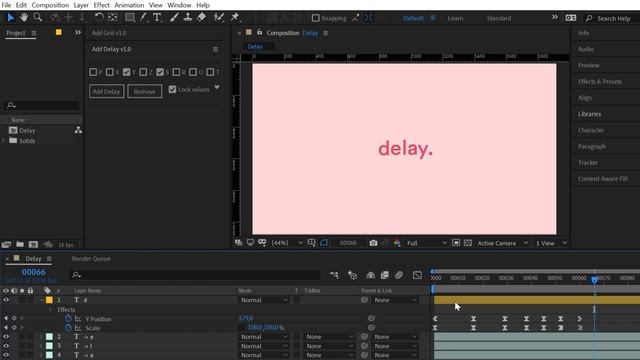Toggle the Snapping checkbox in toolbar
Viewport: 640px width, 360px height.
(x=316, y=18)
